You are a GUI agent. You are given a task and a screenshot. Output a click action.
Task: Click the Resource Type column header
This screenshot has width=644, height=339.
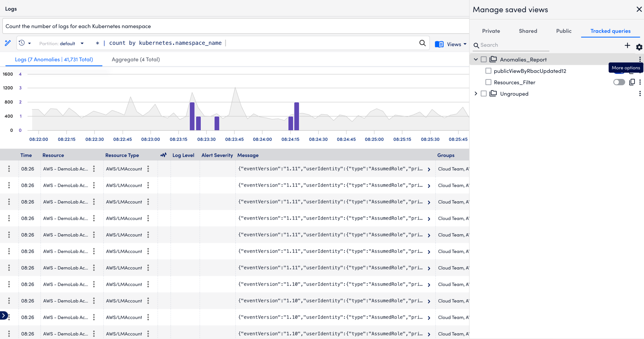tap(122, 155)
